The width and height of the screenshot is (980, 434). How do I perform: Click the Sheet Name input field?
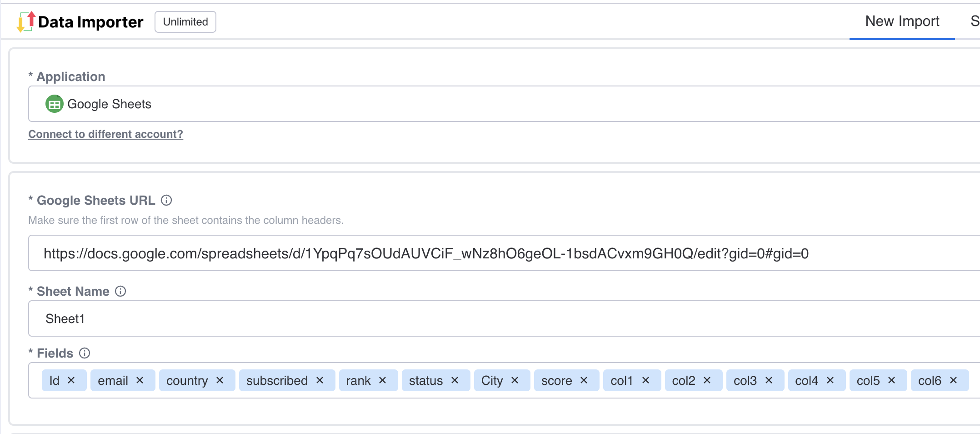[x=504, y=318]
